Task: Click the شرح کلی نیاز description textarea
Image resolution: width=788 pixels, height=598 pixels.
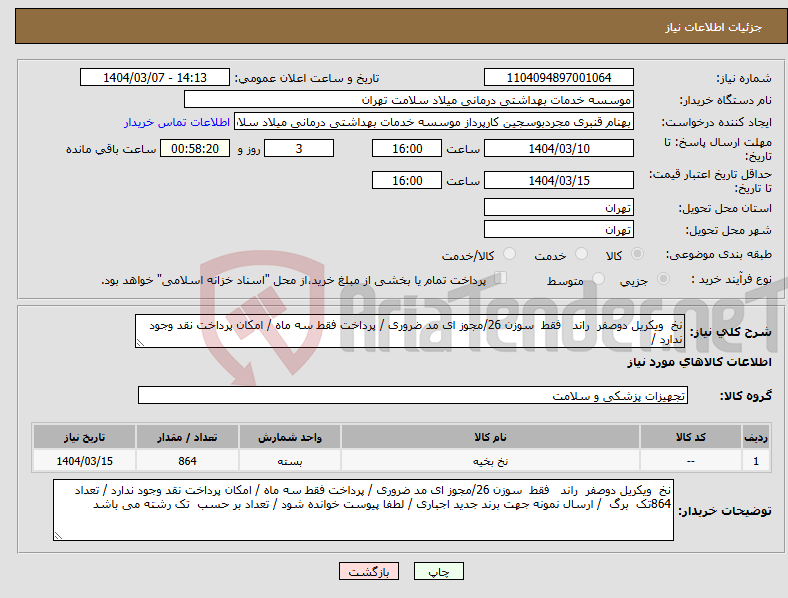Action: (410, 331)
